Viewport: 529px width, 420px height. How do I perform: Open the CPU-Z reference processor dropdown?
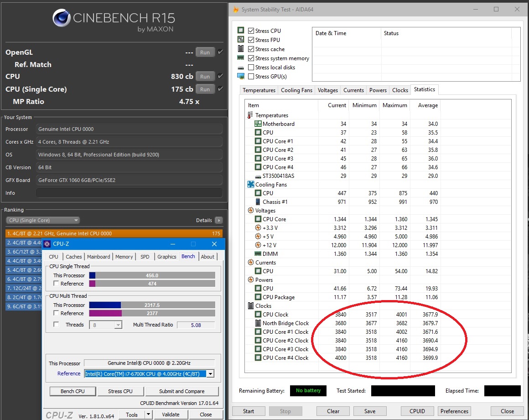pos(211,374)
